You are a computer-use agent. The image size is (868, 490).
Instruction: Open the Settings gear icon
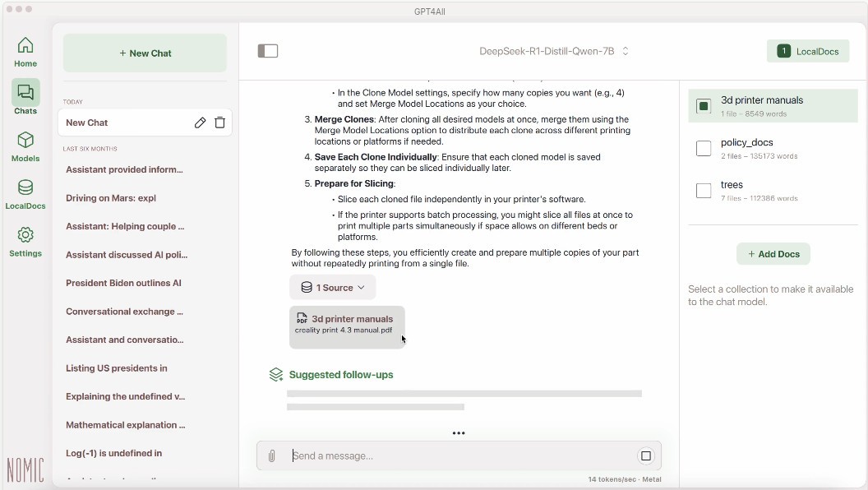(x=25, y=235)
